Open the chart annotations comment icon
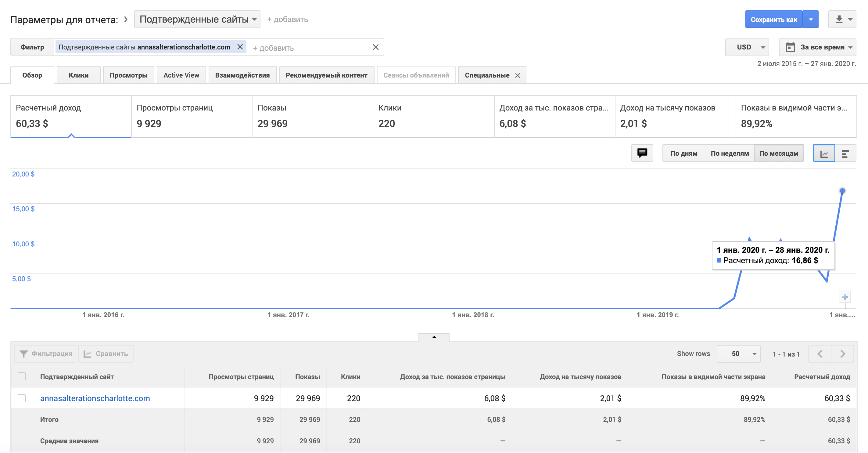 point(642,153)
